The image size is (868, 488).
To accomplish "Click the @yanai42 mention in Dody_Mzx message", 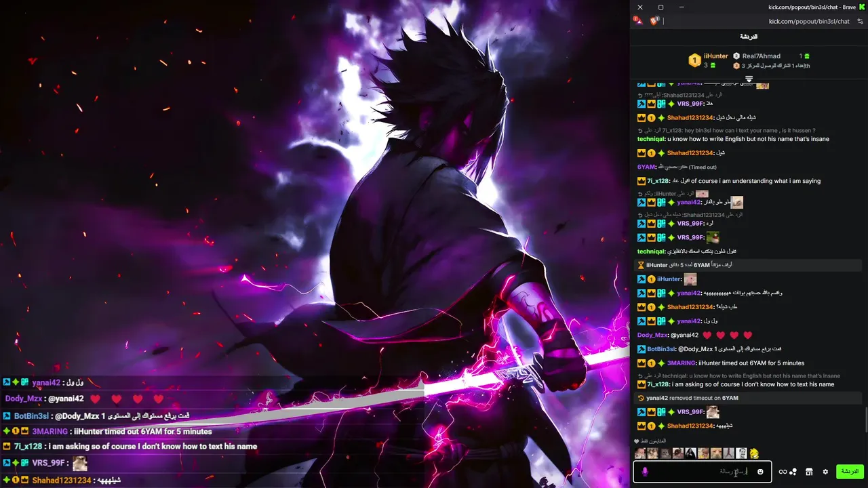I will (x=684, y=335).
